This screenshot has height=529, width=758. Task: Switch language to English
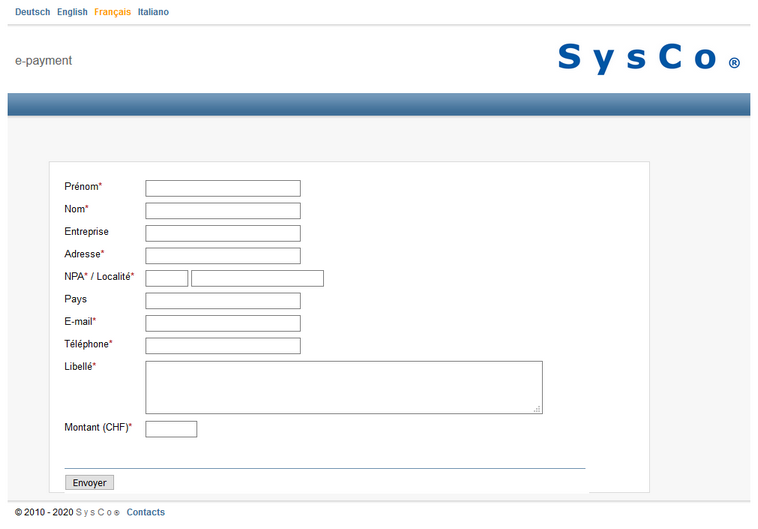pos(72,12)
